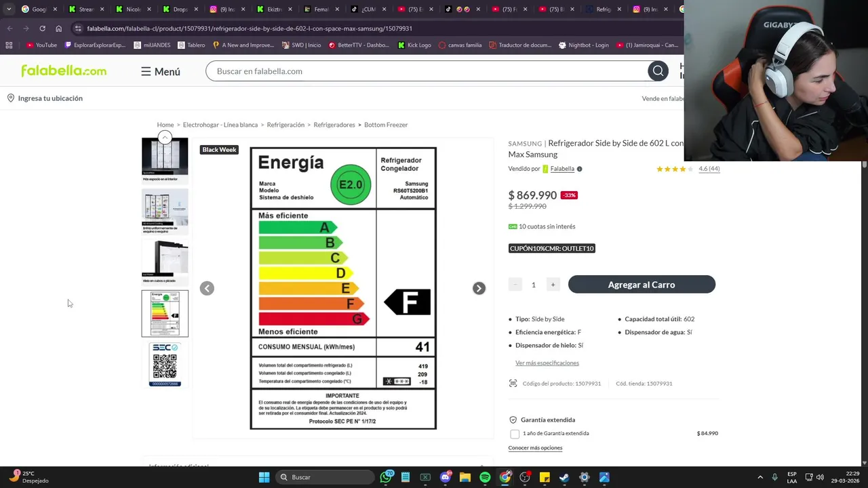This screenshot has height=488, width=868.
Task: Open the 4.6 (44) ratings link
Action: pyautogui.click(x=709, y=169)
